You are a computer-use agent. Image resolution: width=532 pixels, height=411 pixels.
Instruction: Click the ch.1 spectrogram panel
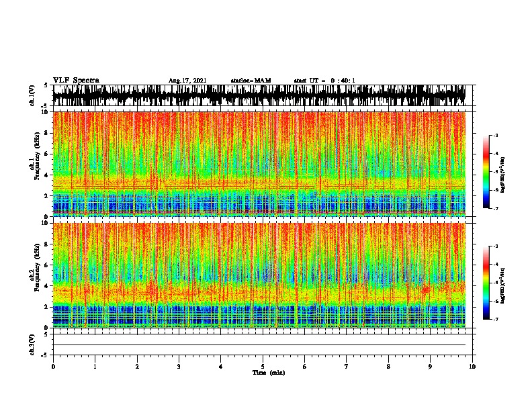[x=259, y=164]
